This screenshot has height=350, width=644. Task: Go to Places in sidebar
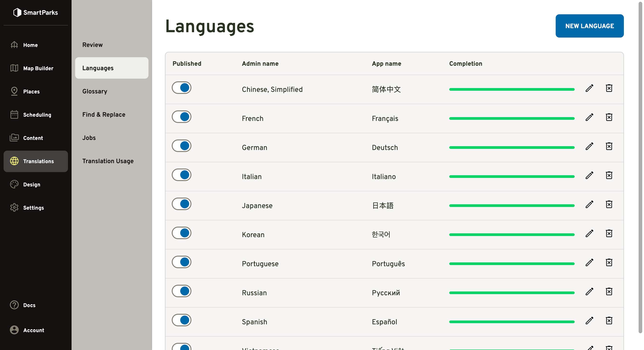click(36, 91)
